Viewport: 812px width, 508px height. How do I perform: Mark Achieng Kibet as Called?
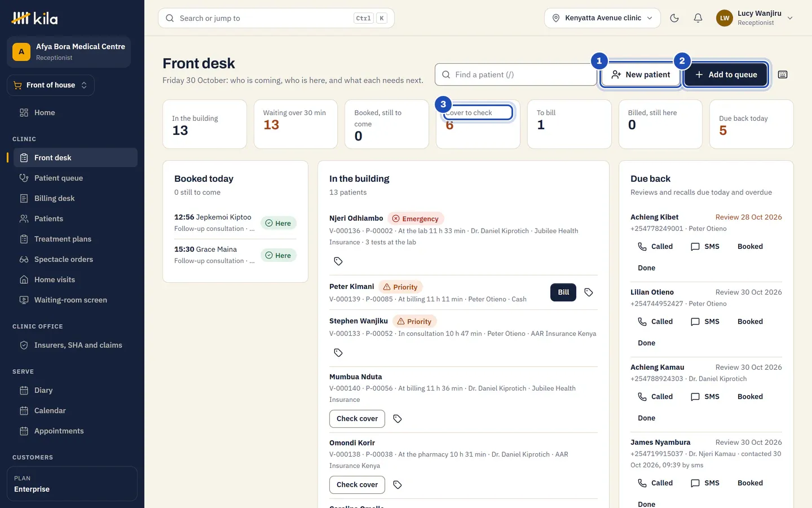click(655, 247)
